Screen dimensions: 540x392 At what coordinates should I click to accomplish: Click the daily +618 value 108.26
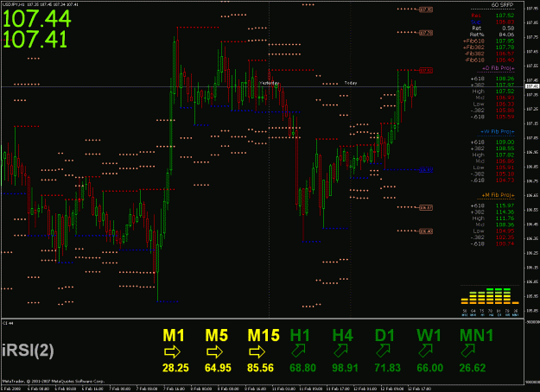(x=505, y=79)
